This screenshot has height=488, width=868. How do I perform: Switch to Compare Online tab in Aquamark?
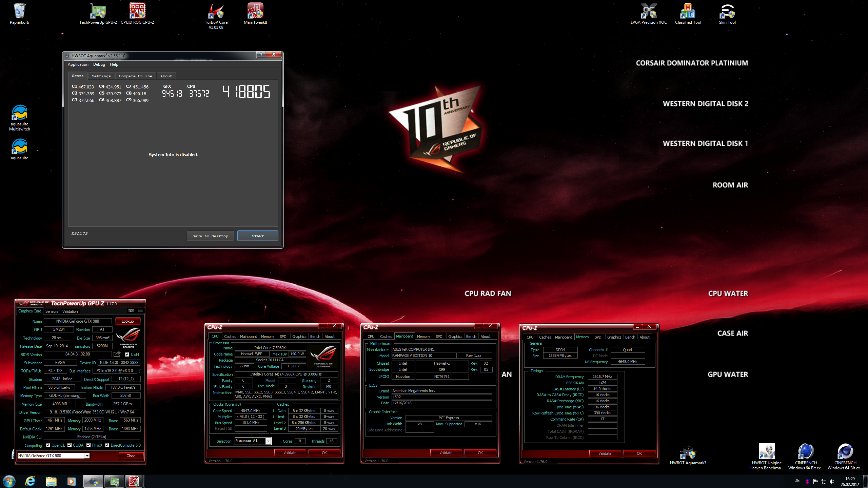135,76
